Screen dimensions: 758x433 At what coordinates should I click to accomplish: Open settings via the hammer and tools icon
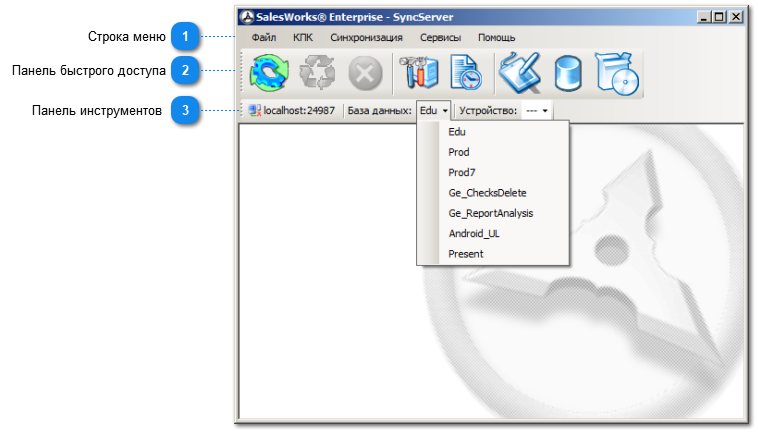(x=419, y=72)
